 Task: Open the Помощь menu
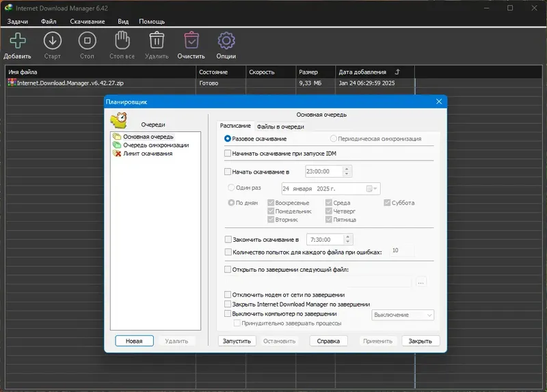[x=152, y=21]
